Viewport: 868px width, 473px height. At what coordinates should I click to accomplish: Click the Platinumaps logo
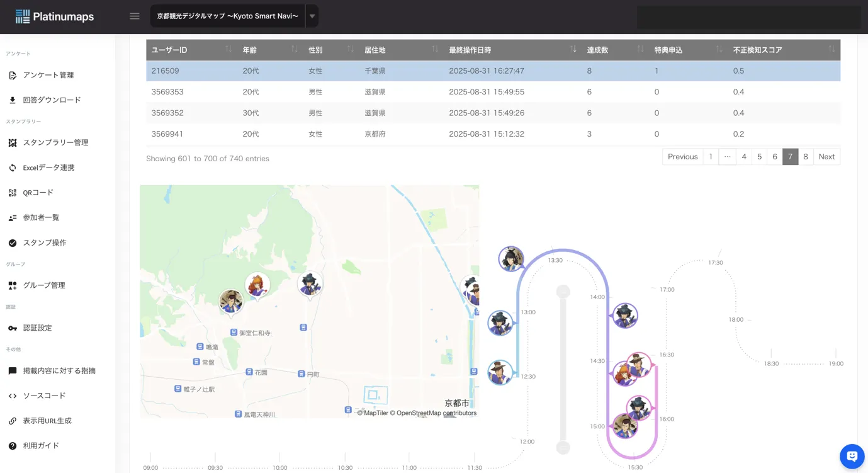pos(55,16)
